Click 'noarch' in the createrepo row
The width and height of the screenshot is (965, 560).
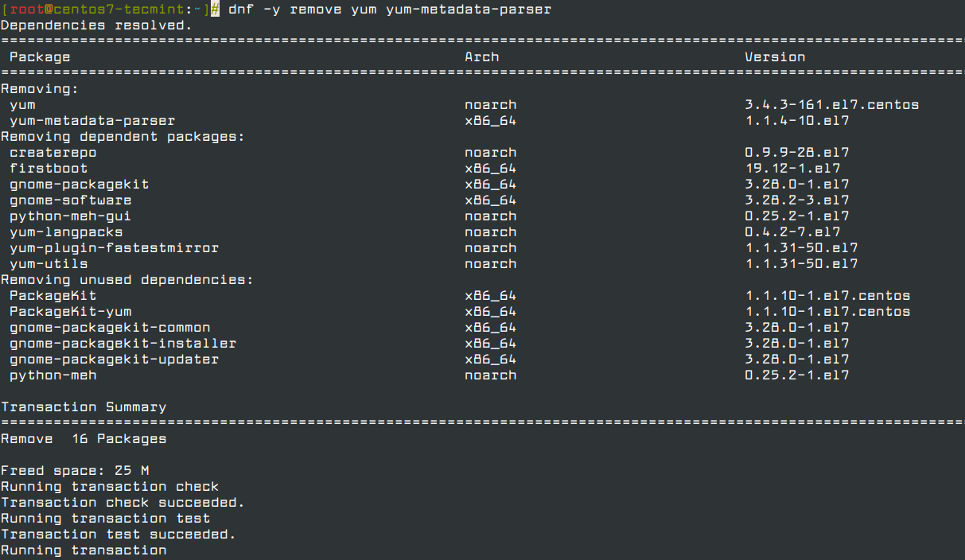click(491, 153)
